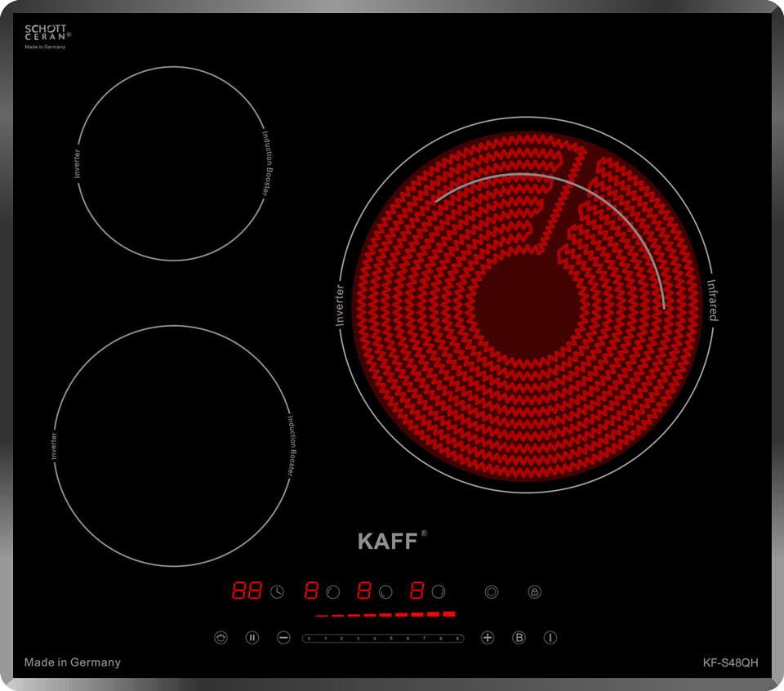Click the KF-S48QH model number

730,662
